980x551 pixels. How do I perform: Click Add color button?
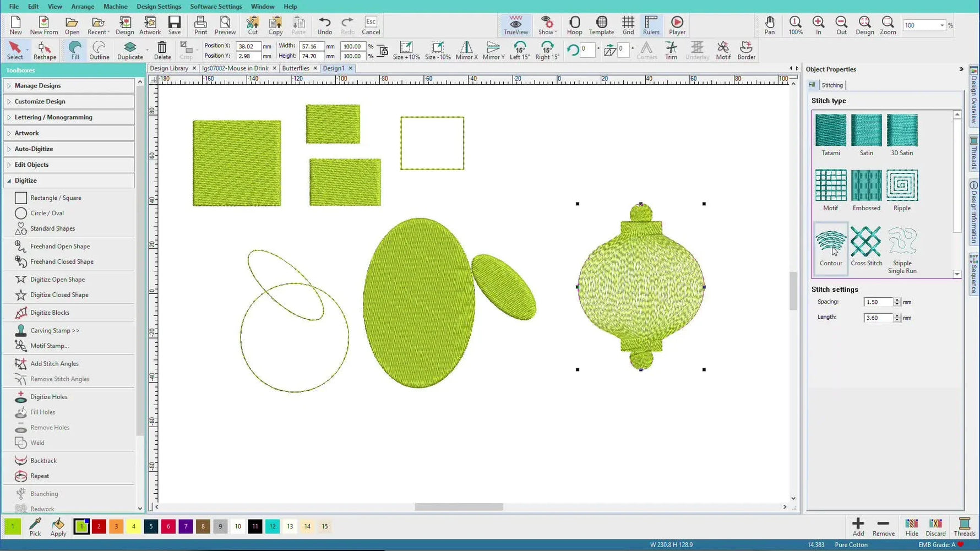coord(858,527)
